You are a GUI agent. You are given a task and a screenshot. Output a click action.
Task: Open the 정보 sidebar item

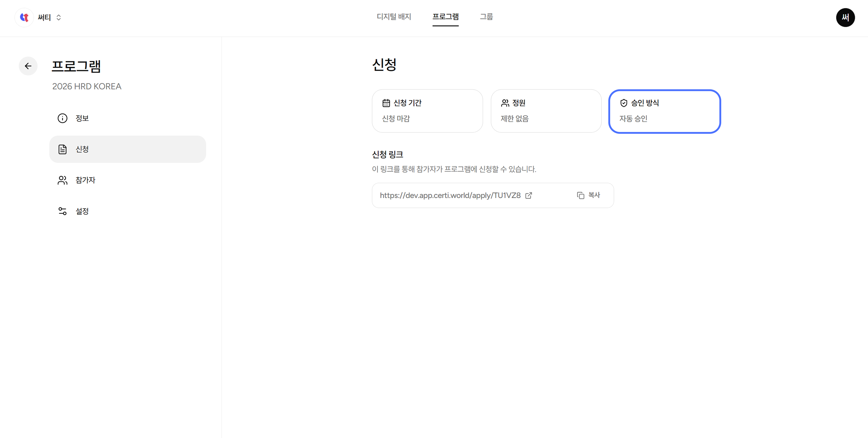click(x=128, y=118)
